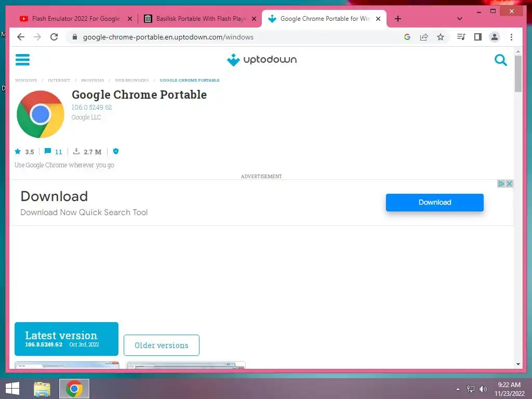
Task: Open the profile avatar menu
Action: coord(495,37)
